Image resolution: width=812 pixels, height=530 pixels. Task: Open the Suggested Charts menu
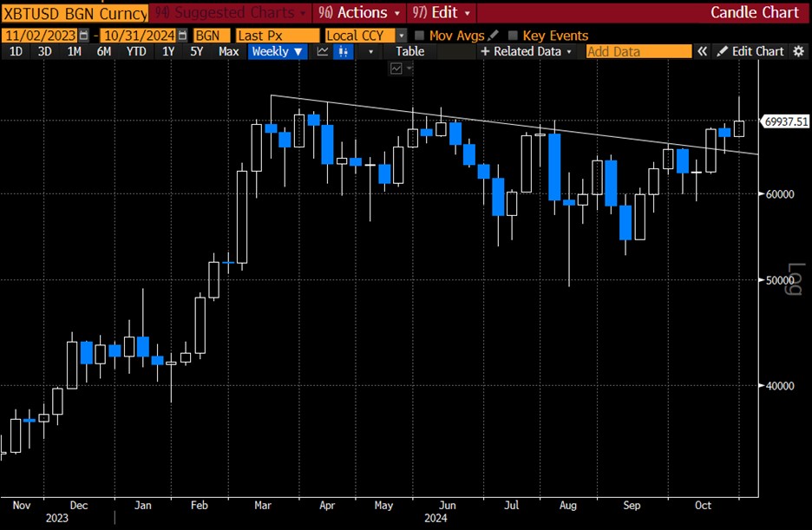[x=231, y=12]
